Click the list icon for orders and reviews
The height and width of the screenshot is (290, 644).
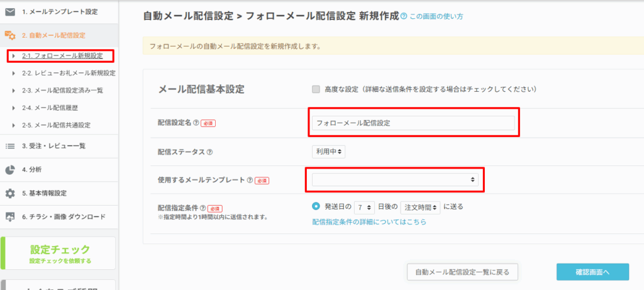coord(10,146)
